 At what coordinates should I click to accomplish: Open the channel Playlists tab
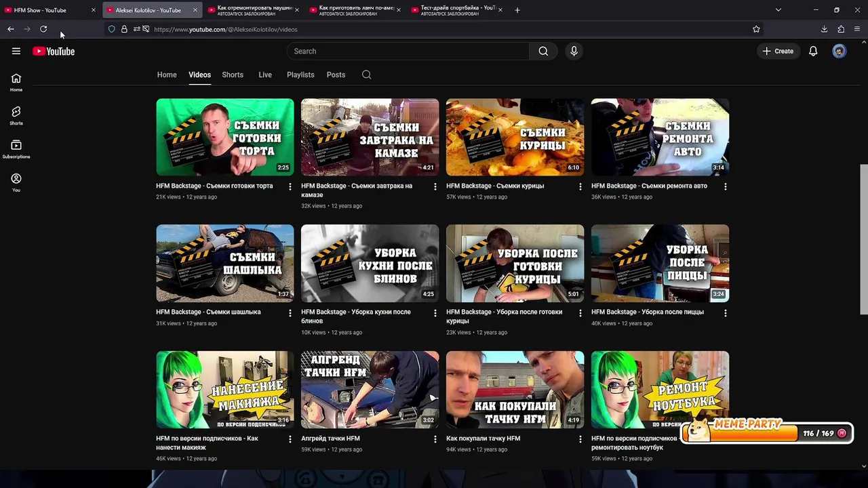coord(300,75)
